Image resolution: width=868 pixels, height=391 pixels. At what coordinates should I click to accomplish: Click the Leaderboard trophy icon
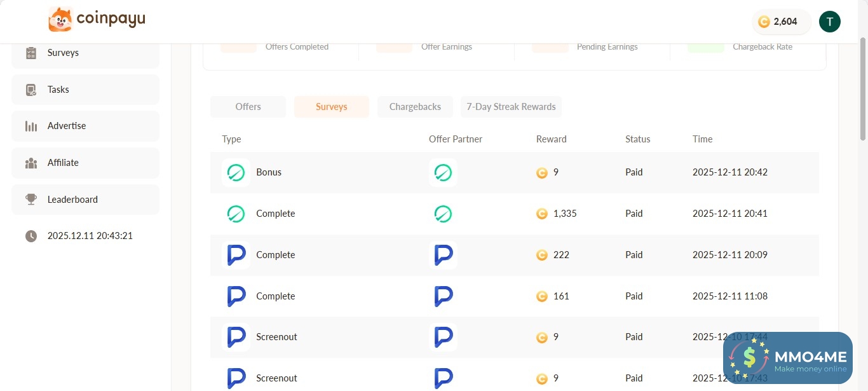31,199
